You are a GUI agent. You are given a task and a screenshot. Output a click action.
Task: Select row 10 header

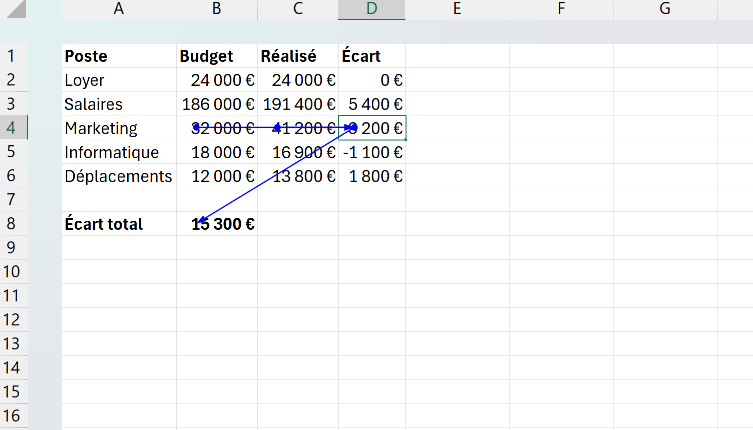pyautogui.click(x=13, y=272)
